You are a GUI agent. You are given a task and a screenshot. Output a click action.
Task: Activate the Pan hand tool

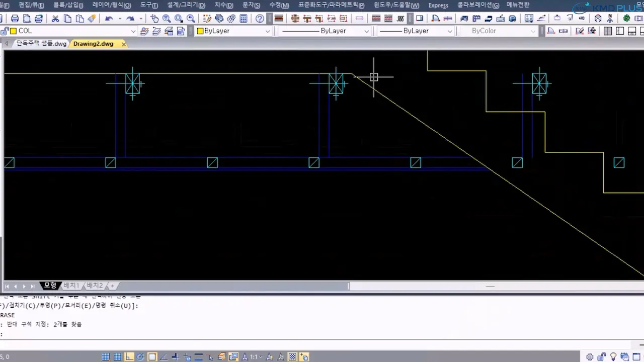(154, 19)
